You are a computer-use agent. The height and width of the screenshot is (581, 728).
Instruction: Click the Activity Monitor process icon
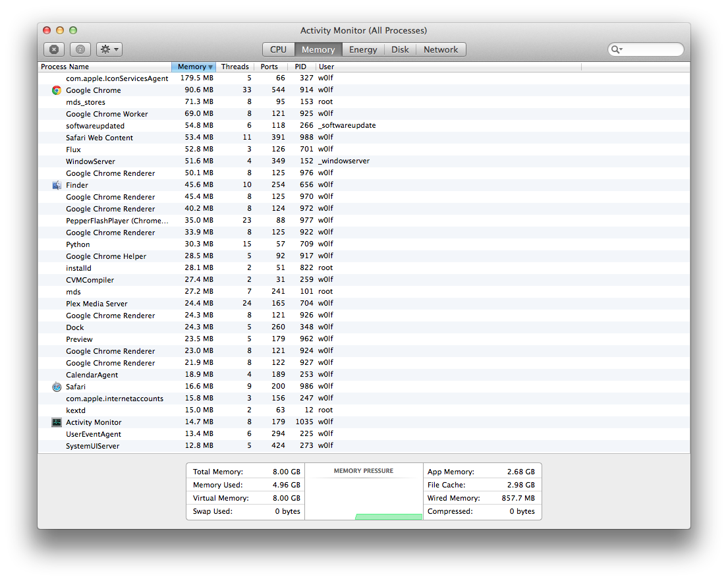[57, 422]
